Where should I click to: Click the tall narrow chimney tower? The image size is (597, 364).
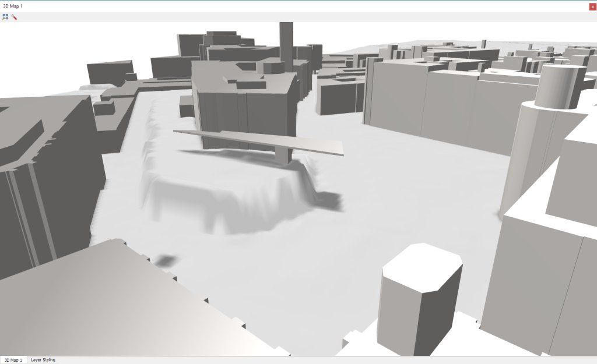tap(286, 40)
